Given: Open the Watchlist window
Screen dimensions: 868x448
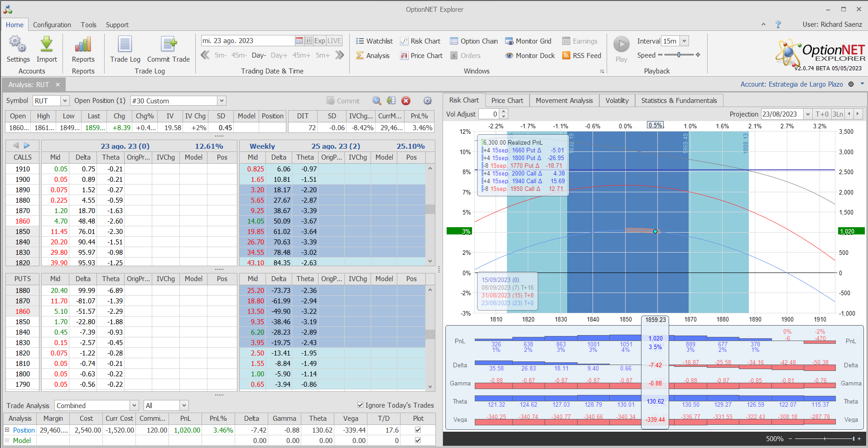Looking at the screenshot, I should click(x=374, y=41).
